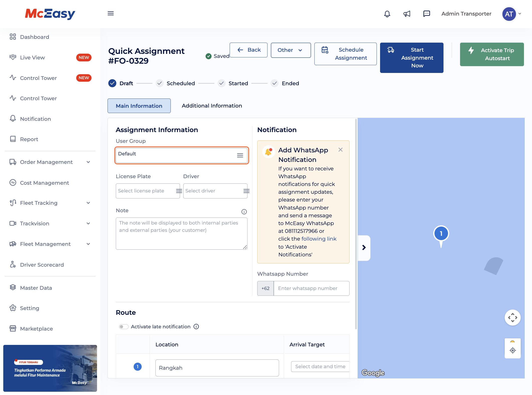Open the Other dropdown button

click(x=291, y=50)
